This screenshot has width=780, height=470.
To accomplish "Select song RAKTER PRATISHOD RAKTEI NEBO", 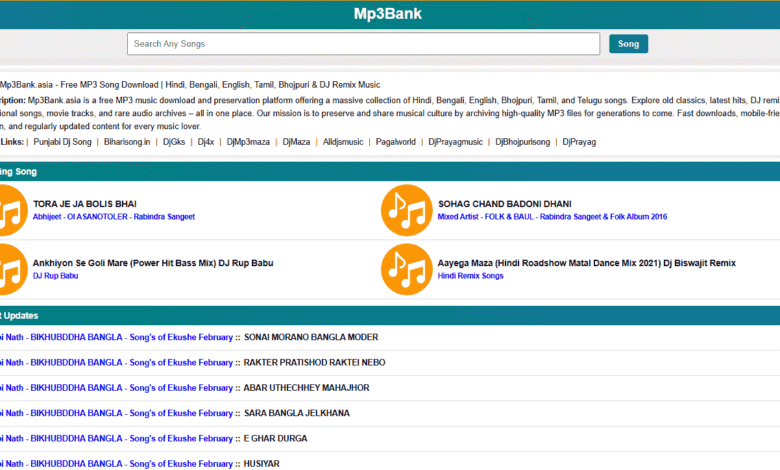I will tap(314, 363).
